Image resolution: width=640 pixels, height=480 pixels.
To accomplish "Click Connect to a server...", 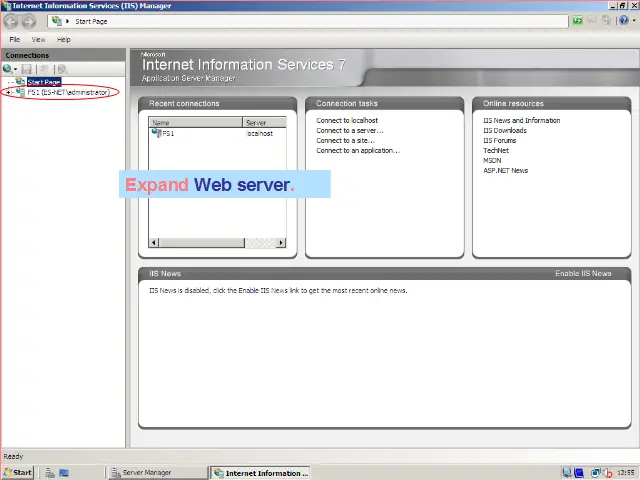I will [x=350, y=131].
